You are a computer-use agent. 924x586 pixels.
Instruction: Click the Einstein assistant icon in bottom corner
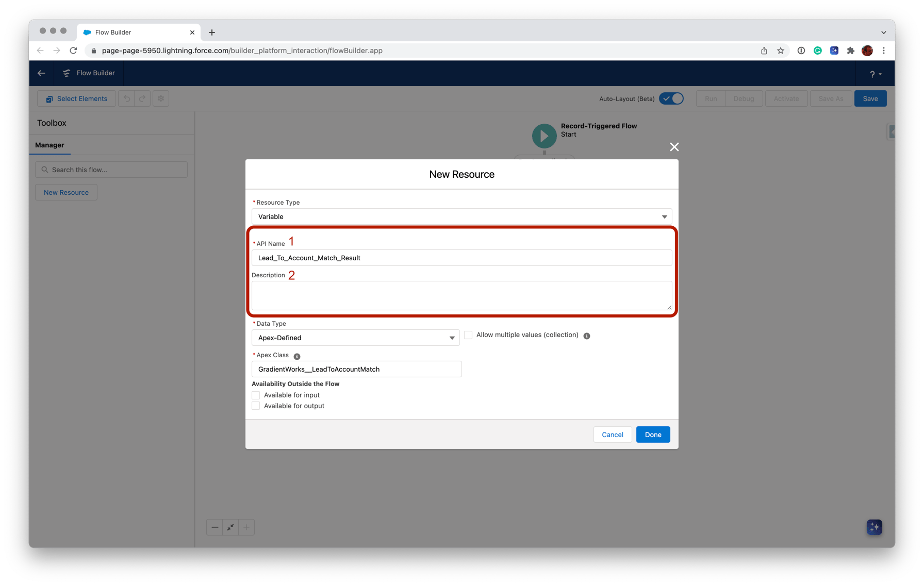874,527
